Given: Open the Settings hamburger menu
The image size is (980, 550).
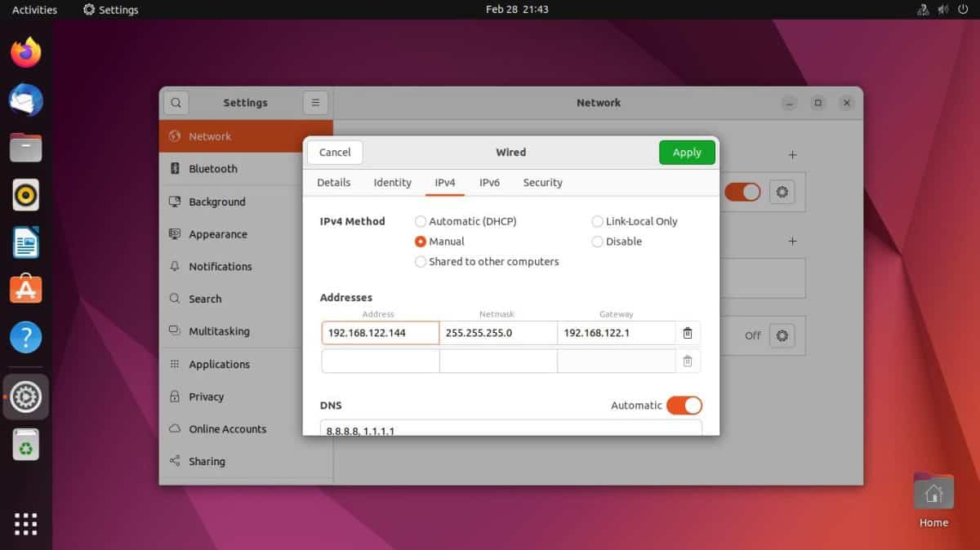Looking at the screenshot, I should [x=315, y=102].
